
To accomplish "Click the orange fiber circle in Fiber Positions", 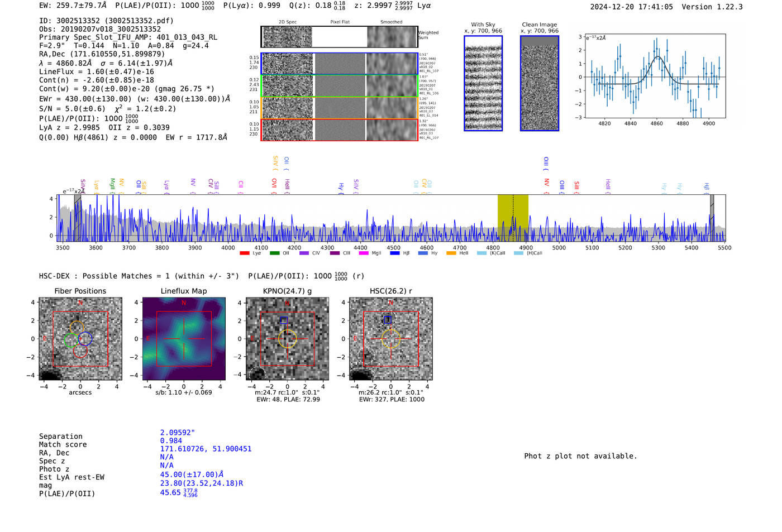I will pyautogui.click(x=77, y=328).
